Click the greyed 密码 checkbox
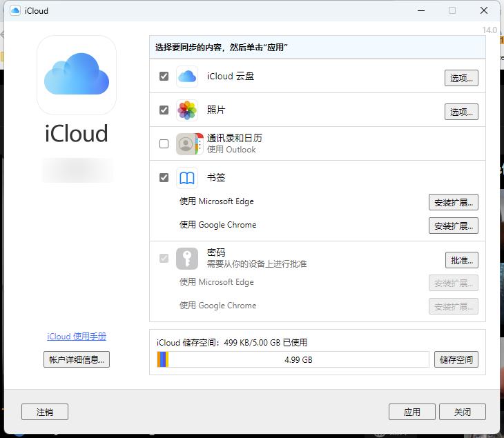 164,258
